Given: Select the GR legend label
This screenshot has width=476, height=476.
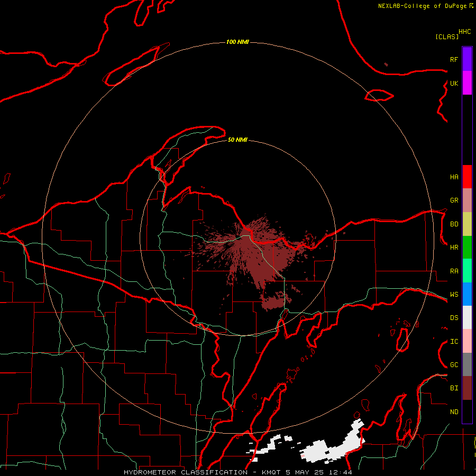Looking at the screenshot, I should coord(454,200).
